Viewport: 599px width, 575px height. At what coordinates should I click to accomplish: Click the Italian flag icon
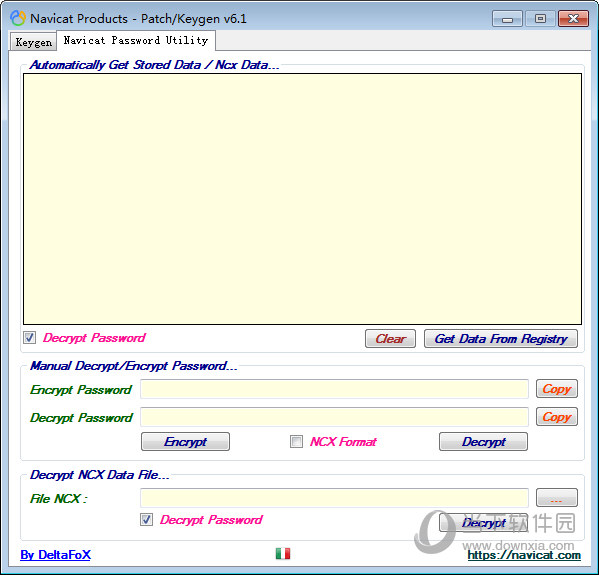pyautogui.click(x=283, y=553)
